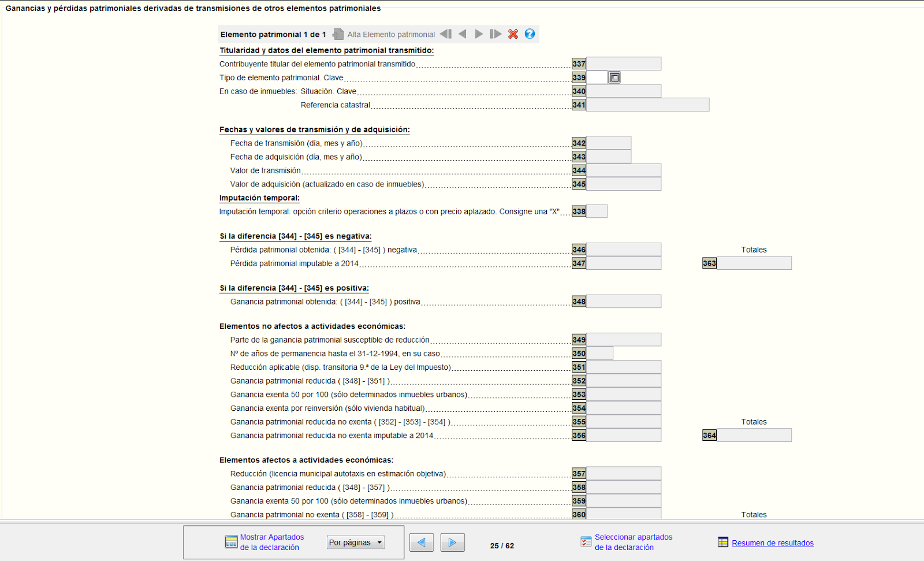Focus field 347 Pérdida patrimonial imputable a 2014
924x561 pixels.
click(x=624, y=263)
